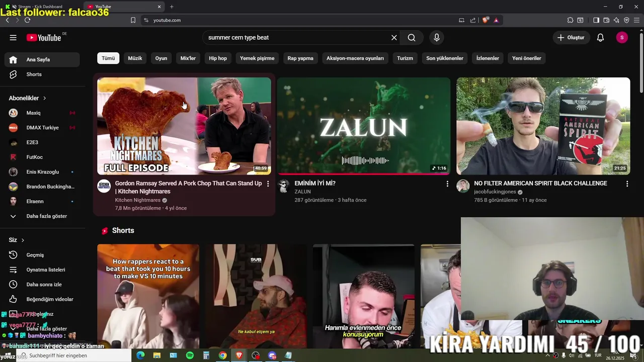The image size is (644, 362).
Task: Open the FutKoc channel subscription
Action: click(x=42, y=157)
